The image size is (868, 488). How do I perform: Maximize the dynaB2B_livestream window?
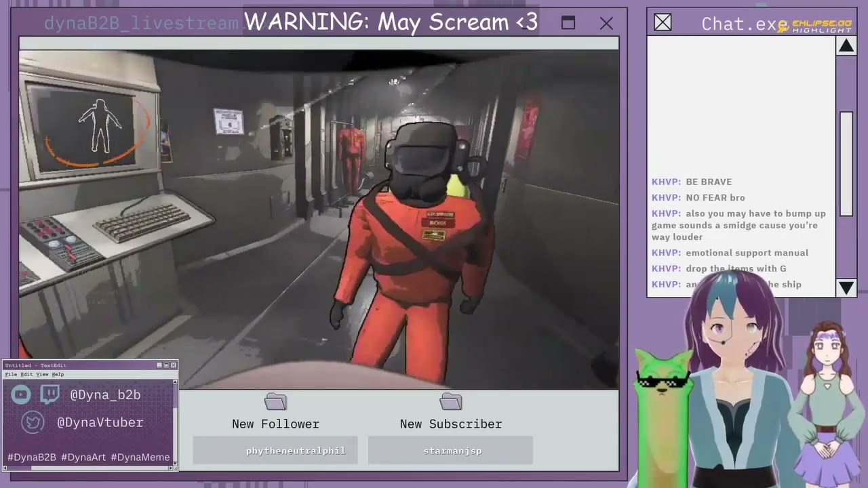[568, 23]
